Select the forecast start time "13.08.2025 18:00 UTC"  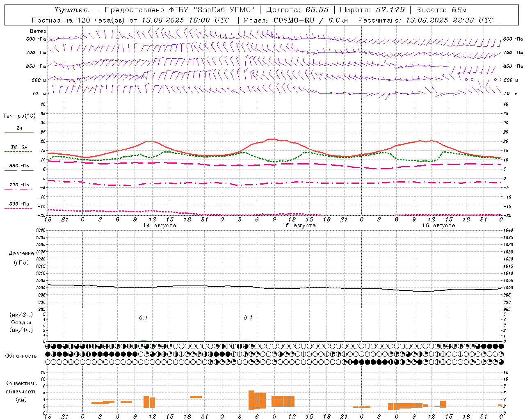(x=185, y=20)
